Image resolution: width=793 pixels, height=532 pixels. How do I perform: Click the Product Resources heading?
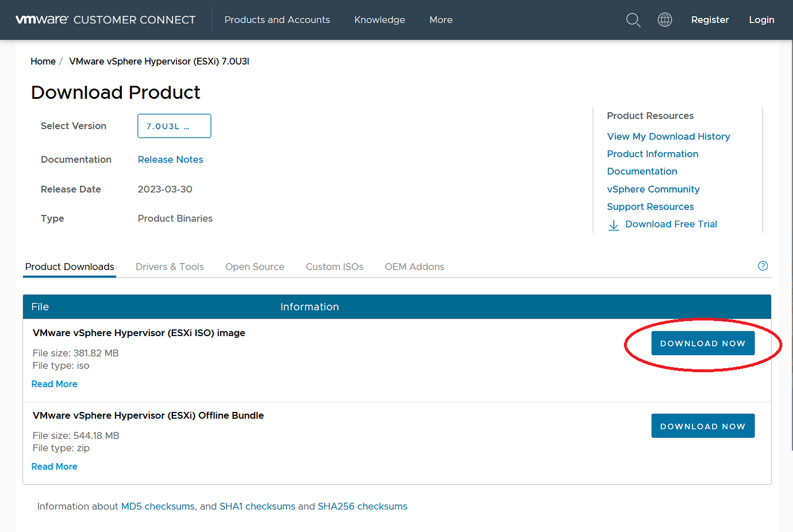(x=650, y=115)
